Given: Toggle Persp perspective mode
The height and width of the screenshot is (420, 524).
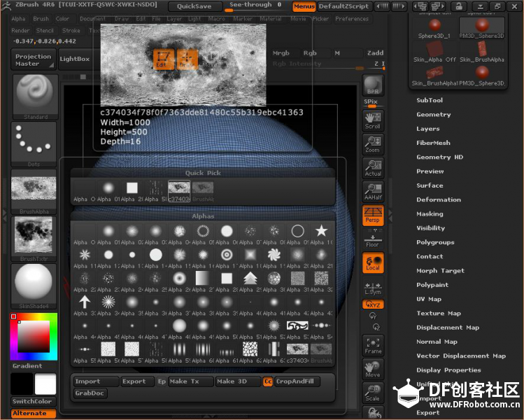Looking at the screenshot, I should [x=373, y=216].
